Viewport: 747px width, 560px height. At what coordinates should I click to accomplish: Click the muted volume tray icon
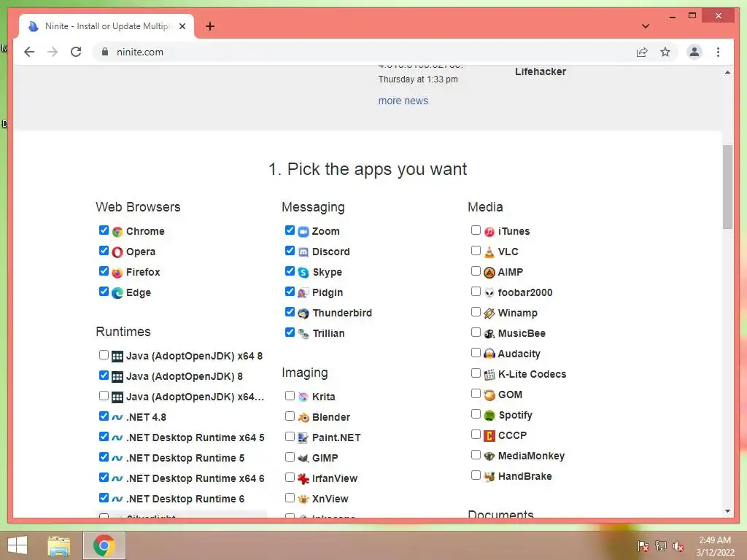click(678, 546)
